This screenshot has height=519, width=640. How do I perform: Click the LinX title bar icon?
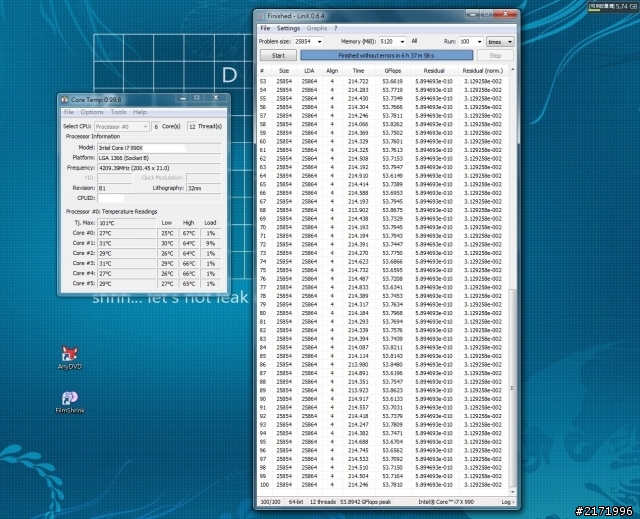[261, 16]
